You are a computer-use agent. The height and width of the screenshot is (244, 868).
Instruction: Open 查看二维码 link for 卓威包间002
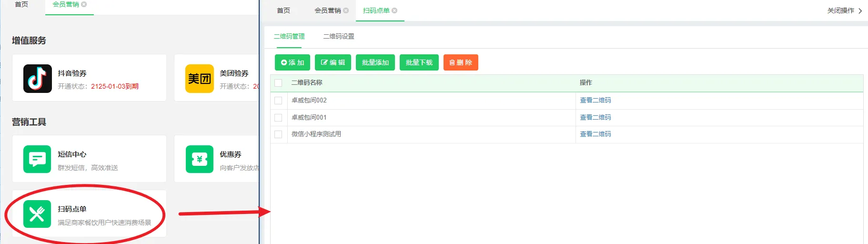[x=595, y=101]
